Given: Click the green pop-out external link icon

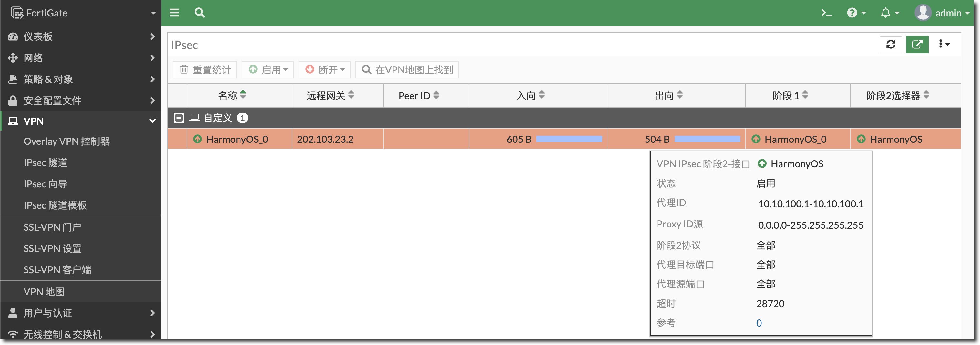Looking at the screenshot, I should click(917, 45).
